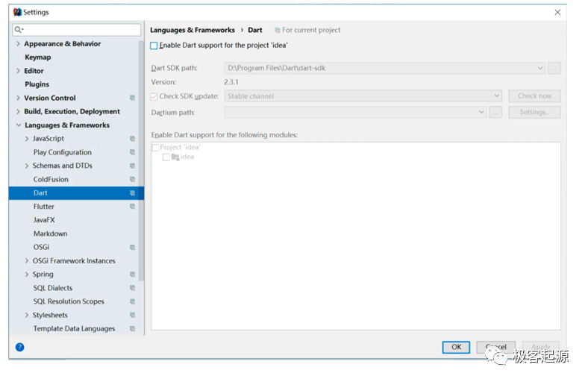The width and height of the screenshot is (588, 382).
Task: Click the Check now button
Action: [534, 96]
